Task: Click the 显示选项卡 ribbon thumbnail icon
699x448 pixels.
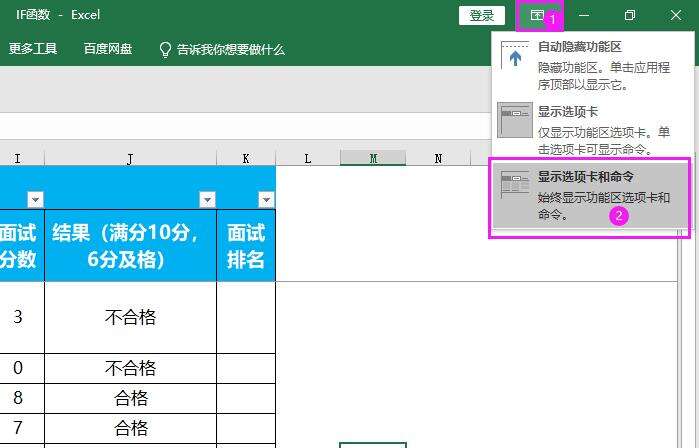Action: point(515,119)
